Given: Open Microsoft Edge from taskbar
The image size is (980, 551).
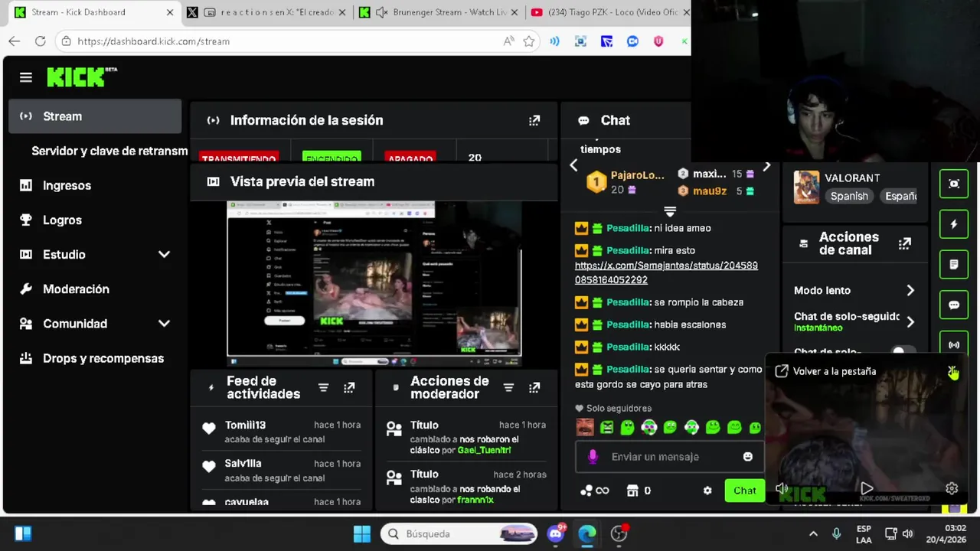Looking at the screenshot, I should pos(587,533).
